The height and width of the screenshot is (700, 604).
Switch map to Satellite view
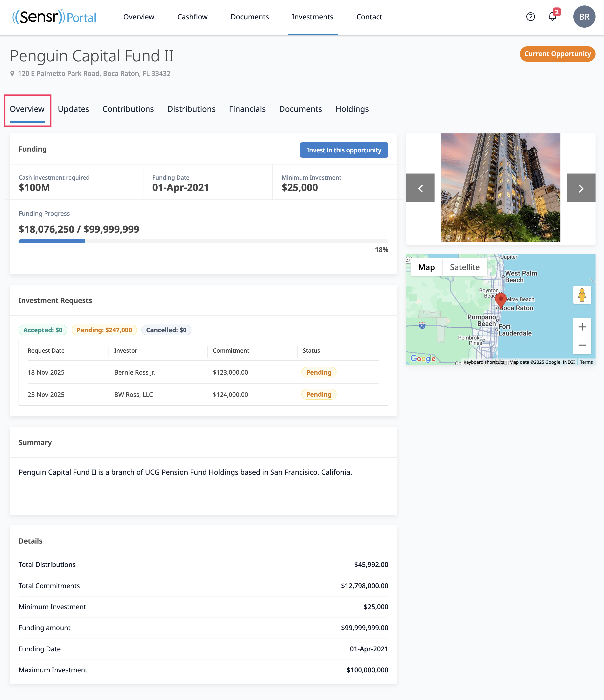(x=465, y=267)
